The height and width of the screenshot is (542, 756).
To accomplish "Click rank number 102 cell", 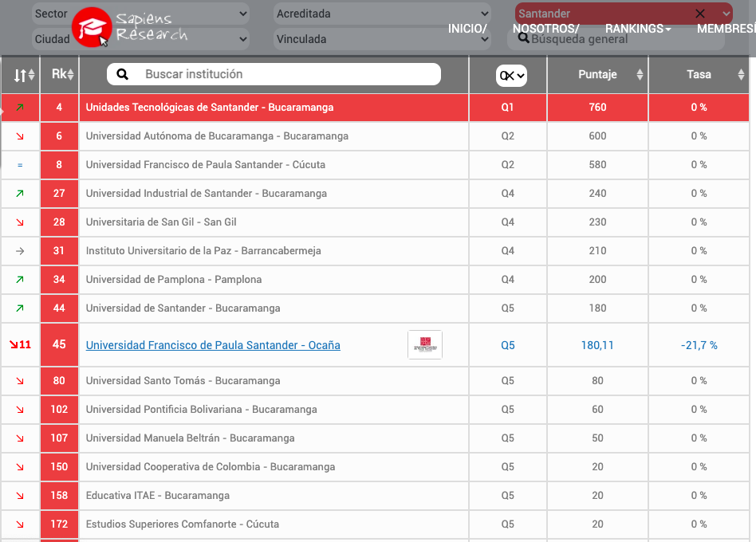I will coord(59,410).
